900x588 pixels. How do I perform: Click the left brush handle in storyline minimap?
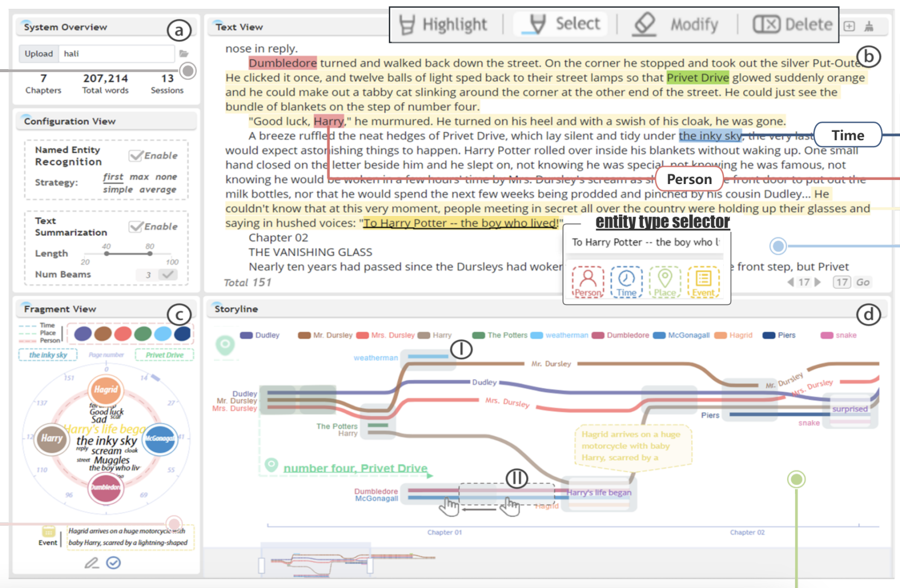click(261, 566)
